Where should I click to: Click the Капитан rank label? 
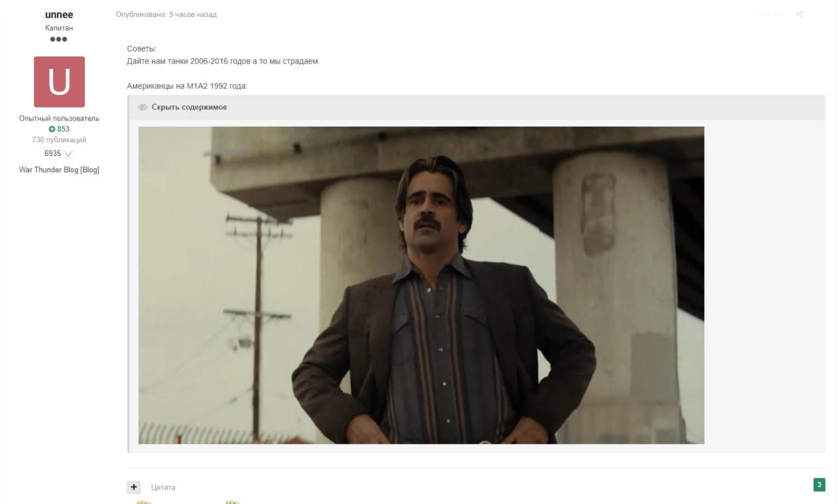[59, 28]
